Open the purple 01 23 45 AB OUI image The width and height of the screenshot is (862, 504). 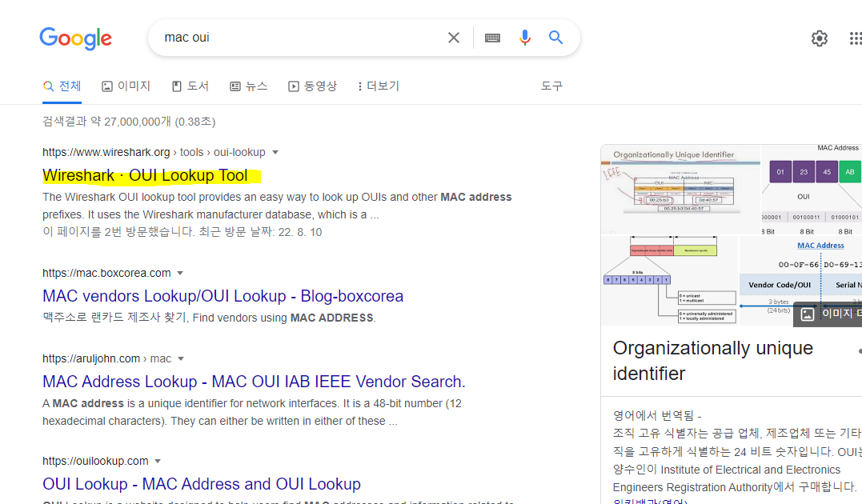(812, 190)
